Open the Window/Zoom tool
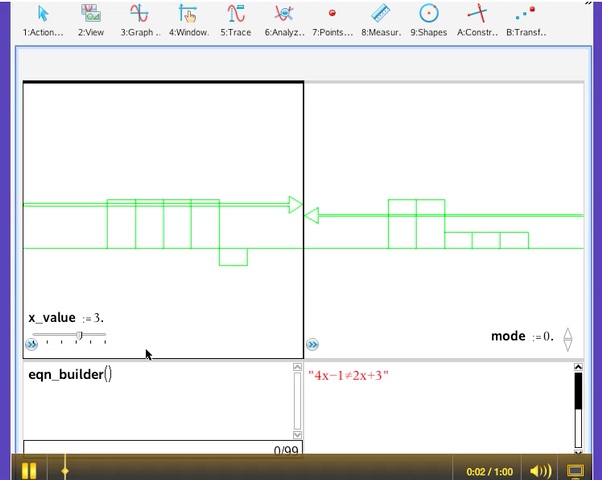Screen dimensions: 602x480 pyautogui.click(x=187, y=14)
